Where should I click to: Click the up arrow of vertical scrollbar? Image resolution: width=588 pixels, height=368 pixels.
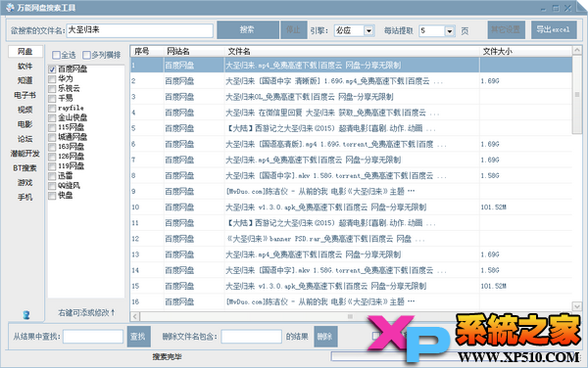click(x=577, y=50)
